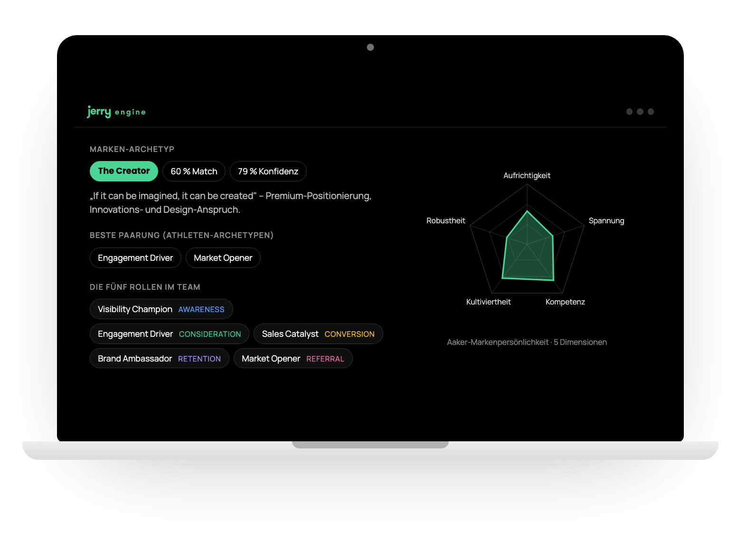Click the Kultiviertheit radar axis label
The height and width of the screenshot is (552, 756).
point(489,302)
